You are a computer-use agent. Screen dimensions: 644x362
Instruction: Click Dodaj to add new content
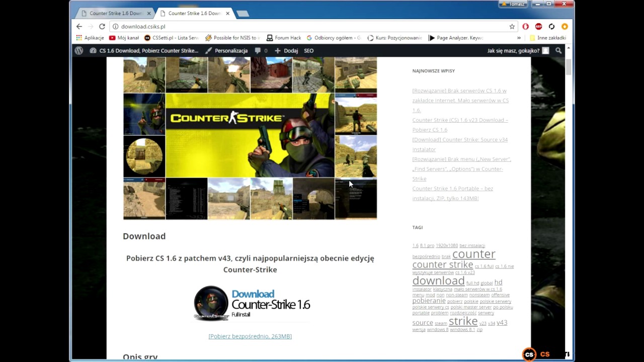pyautogui.click(x=286, y=51)
